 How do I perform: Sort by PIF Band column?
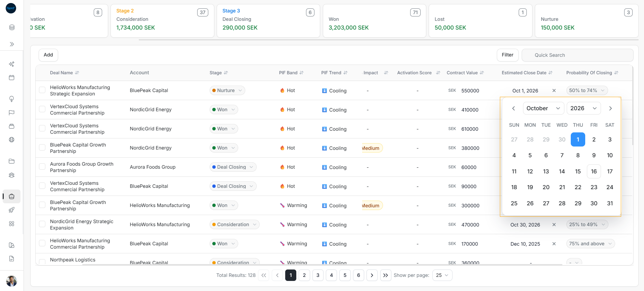pos(301,73)
